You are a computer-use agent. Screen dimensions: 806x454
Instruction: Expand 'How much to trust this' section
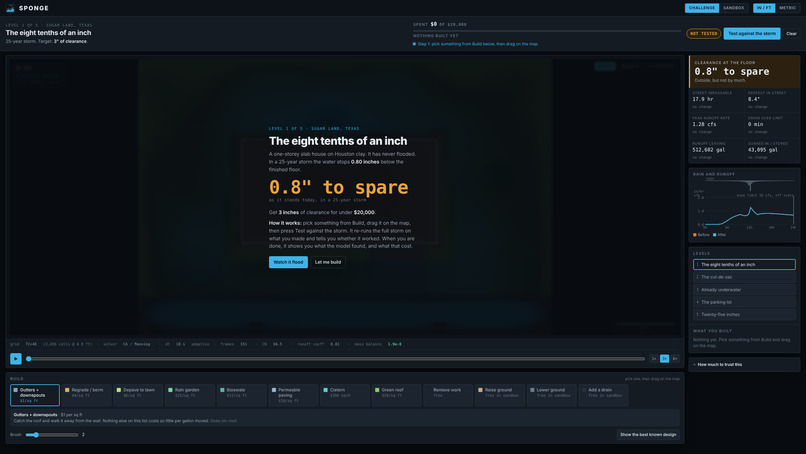tap(744, 365)
